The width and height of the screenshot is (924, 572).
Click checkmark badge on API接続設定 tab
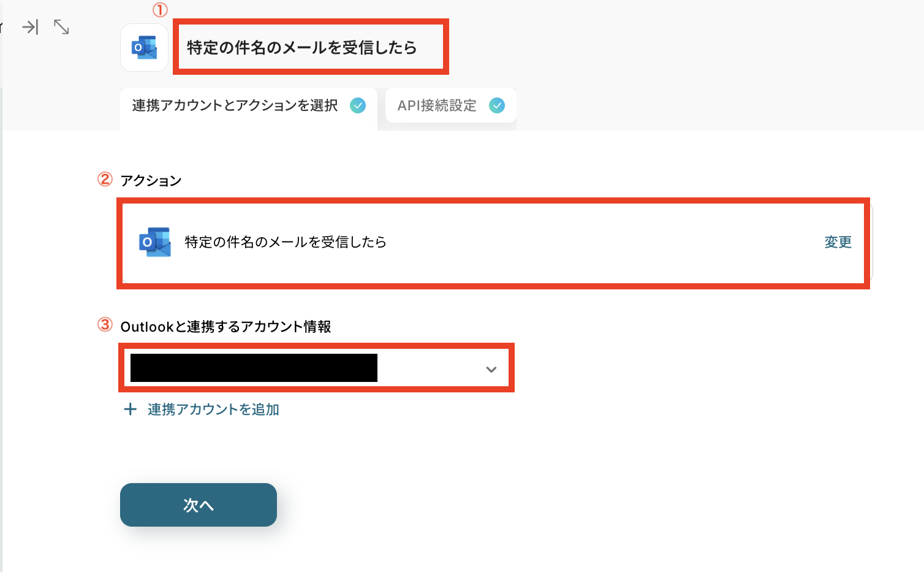497,105
